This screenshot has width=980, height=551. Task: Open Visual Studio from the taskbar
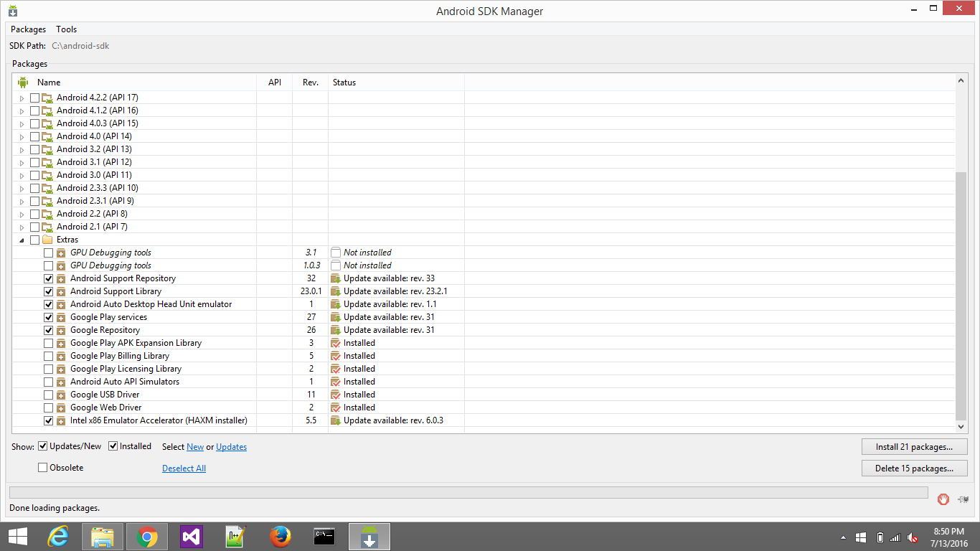tap(192, 537)
